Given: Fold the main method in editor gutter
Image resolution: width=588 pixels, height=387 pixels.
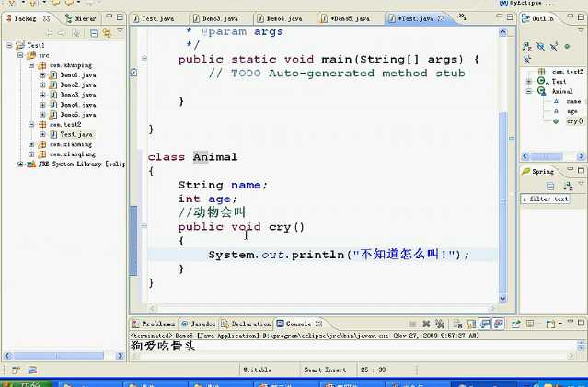Looking at the screenshot, I should (x=144, y=58).
